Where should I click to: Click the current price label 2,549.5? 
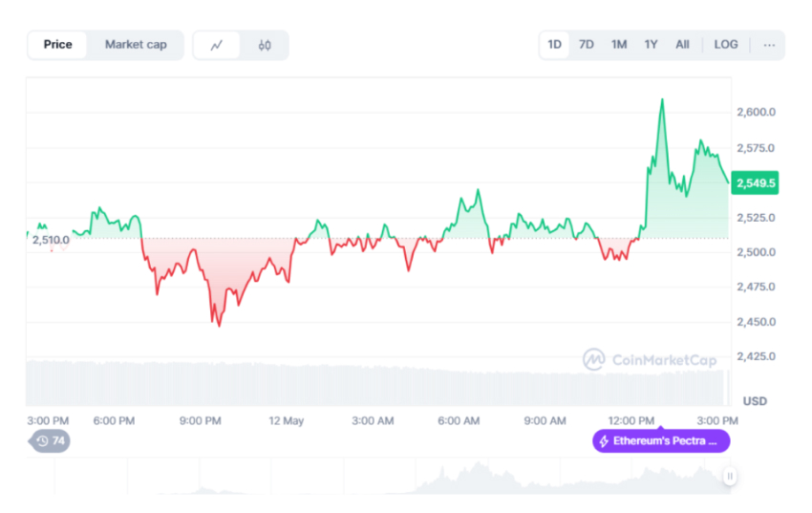[x=755, y=182]
